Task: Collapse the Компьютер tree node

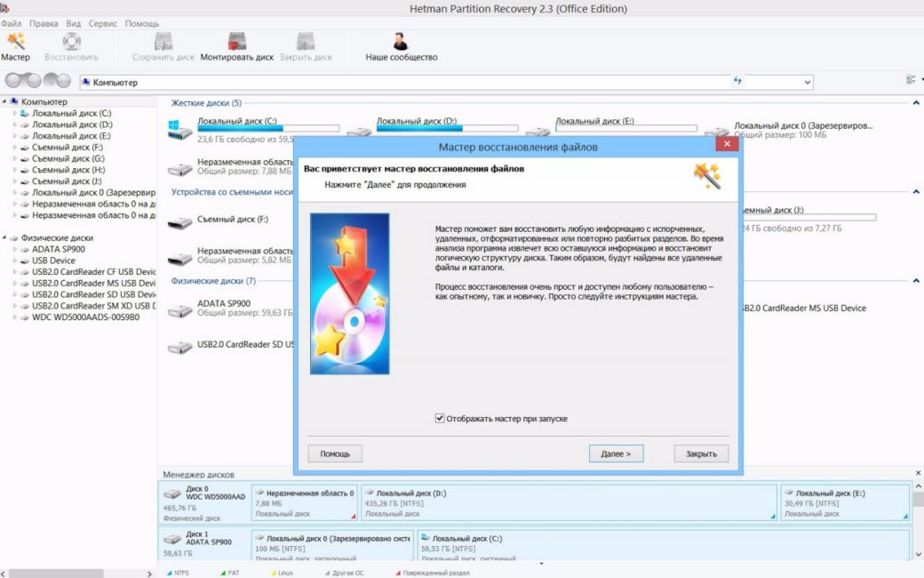Action: coord(4,101)
